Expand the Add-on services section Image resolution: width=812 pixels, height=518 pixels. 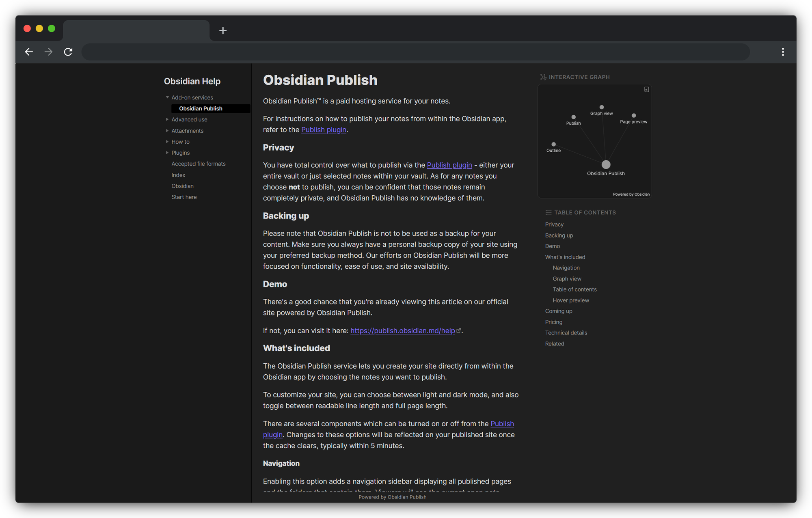tap(167, 97)
